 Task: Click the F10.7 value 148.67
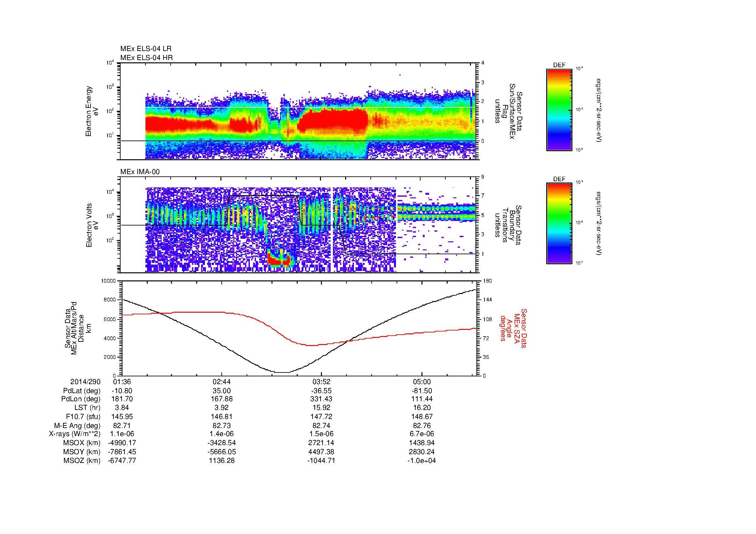[422, 416]
